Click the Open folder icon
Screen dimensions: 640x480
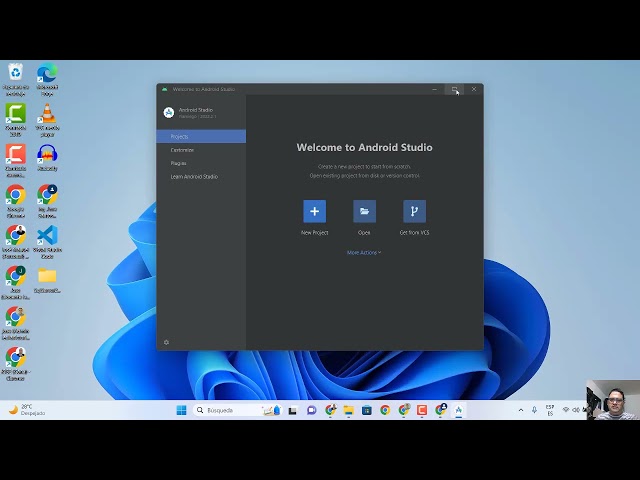(x=364, y=211)
